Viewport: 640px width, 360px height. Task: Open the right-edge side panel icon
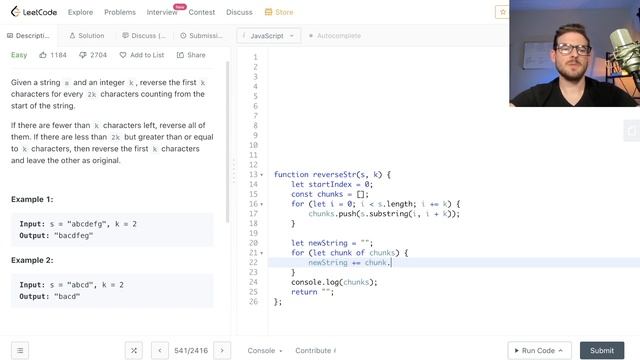pyautogui.click(x=632, y=131)
